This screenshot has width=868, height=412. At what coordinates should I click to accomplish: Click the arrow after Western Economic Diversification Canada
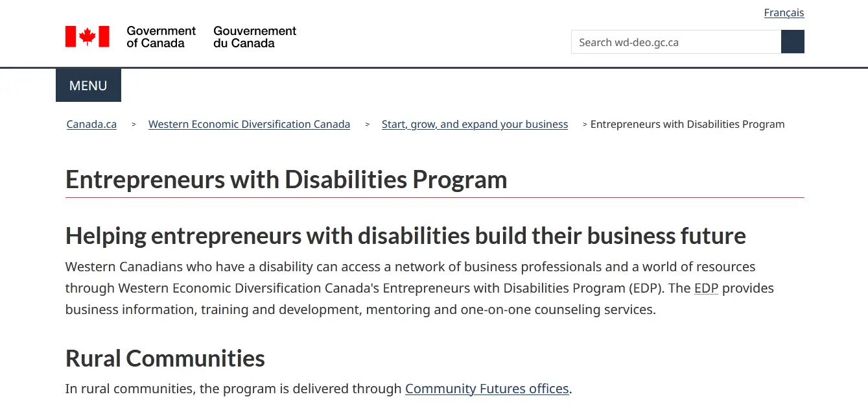pyautogui.click(x=367, y=125)
